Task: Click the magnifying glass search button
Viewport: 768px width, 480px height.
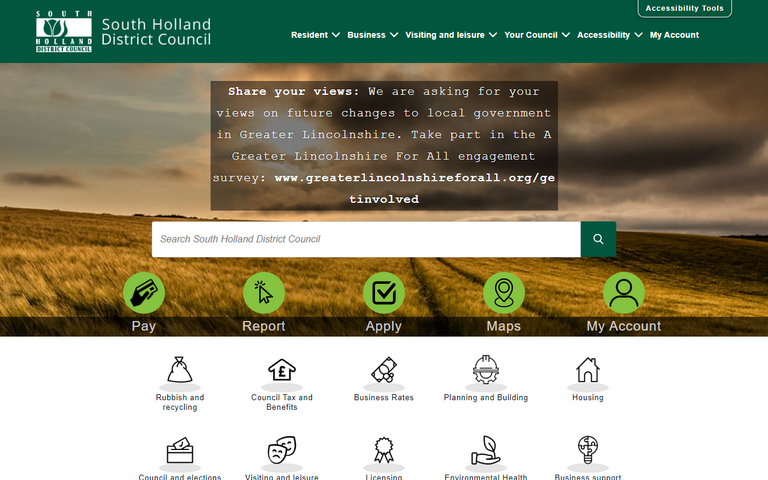Action: (598, 239)
